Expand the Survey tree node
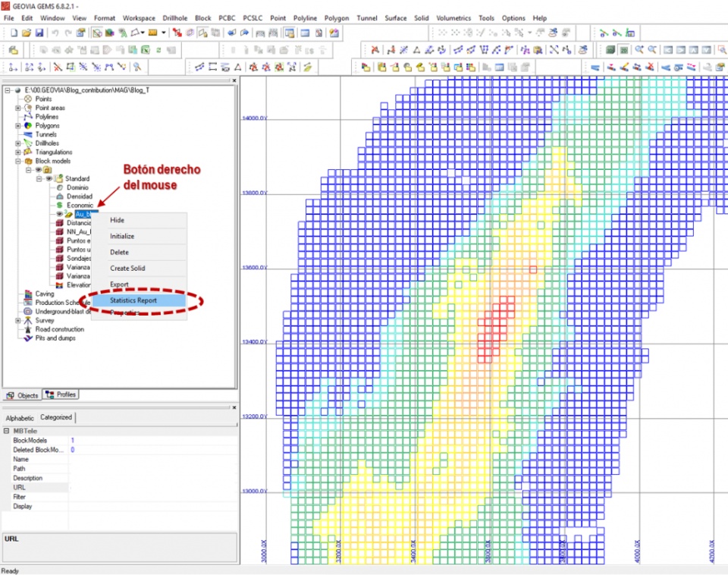728x575 pixels. coord(18,320)
